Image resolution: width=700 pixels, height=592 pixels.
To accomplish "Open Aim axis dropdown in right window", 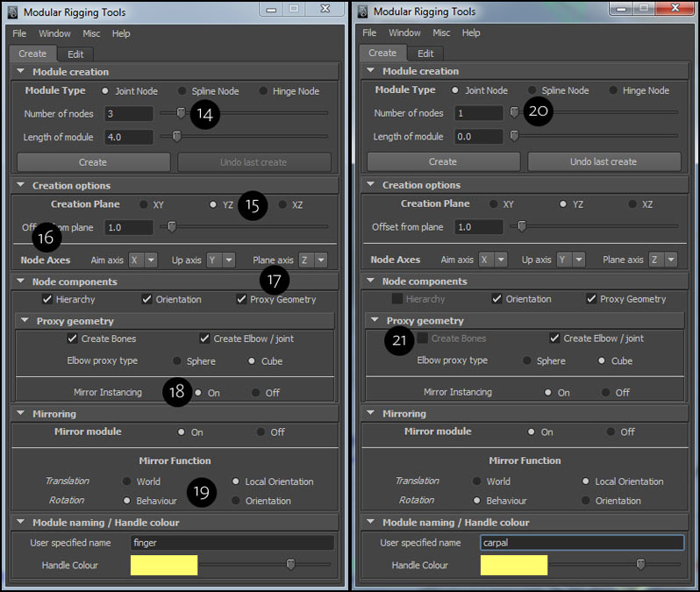I will click(x=493, y=260).
